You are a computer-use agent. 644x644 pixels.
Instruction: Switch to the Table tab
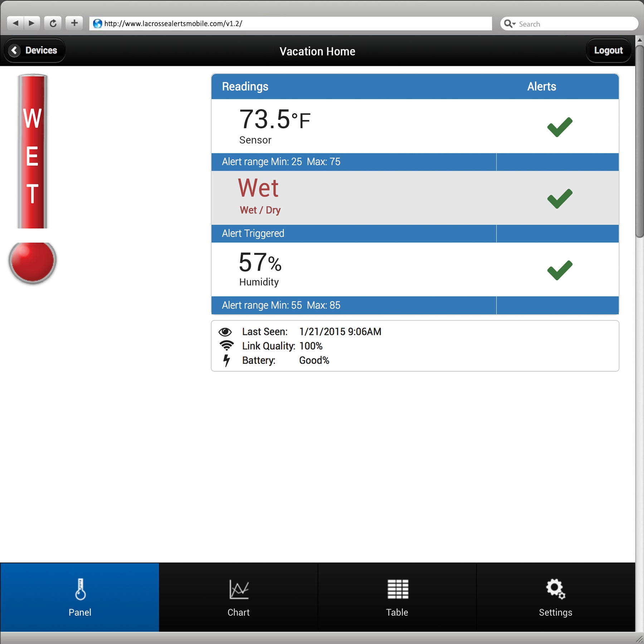click(x=397, y=597)
